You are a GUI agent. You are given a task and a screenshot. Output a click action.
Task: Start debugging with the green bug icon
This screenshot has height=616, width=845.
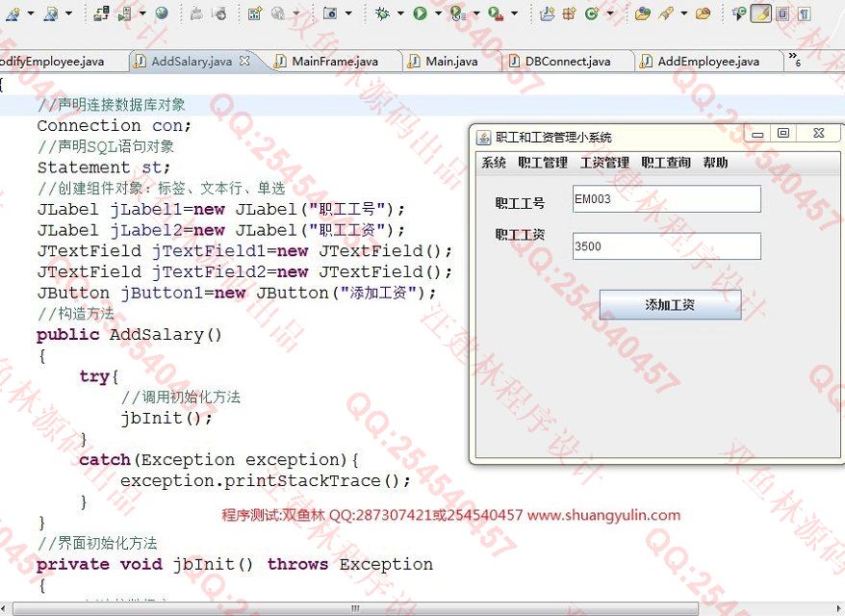382,13
